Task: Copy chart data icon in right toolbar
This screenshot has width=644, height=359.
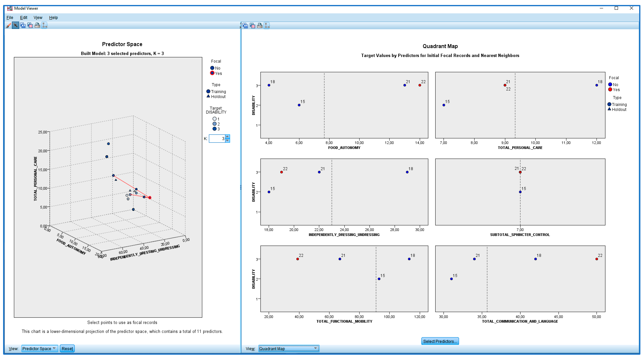Action: coord(253,25)
